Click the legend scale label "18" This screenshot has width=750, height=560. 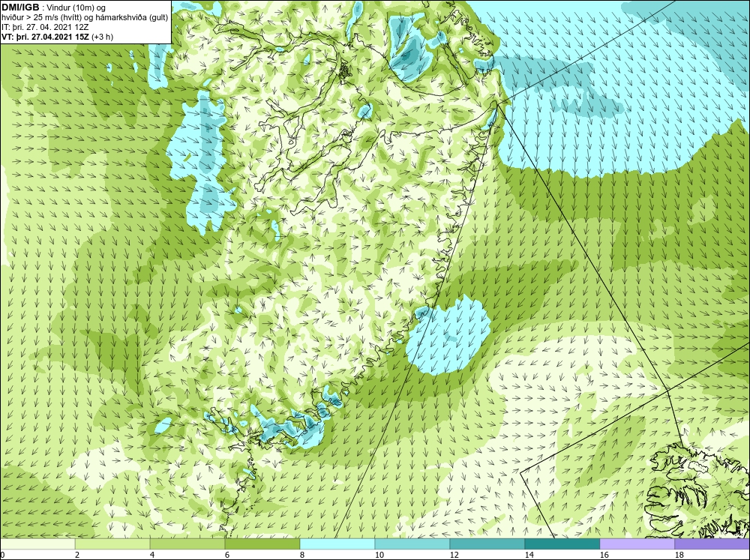pos(679,555)
